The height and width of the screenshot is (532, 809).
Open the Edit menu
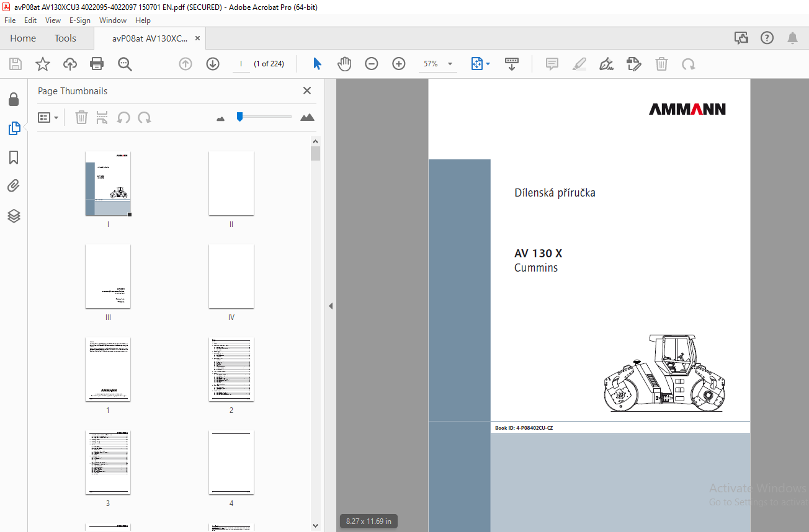tap(30, 20)
